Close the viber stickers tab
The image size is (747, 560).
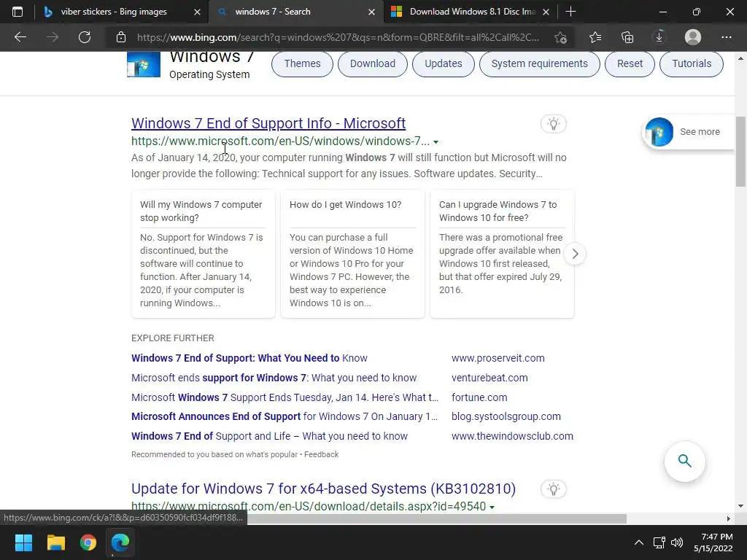197,12
